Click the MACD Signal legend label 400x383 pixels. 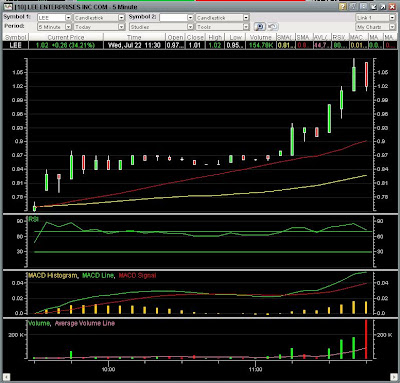point(137,276)
